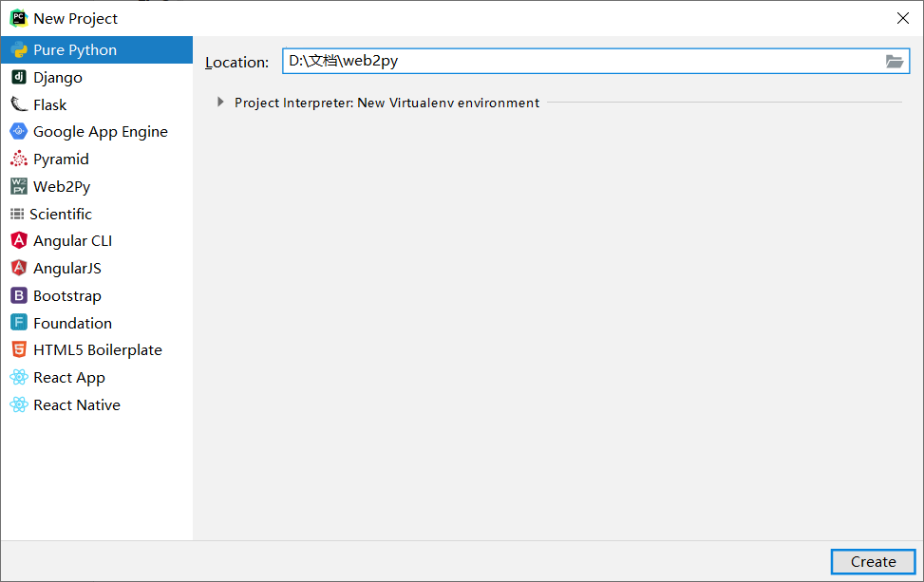Click the PyCharm logo in title bar

[x=18, y=18]
